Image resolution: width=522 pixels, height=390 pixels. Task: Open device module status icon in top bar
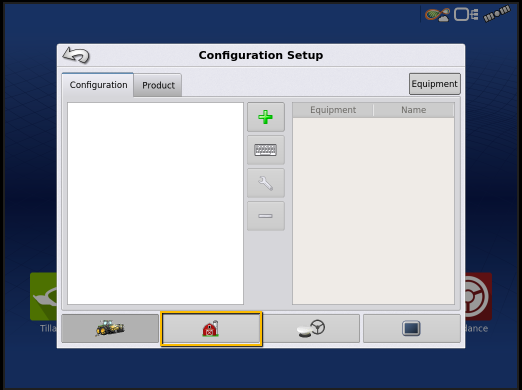click(466, 15)
